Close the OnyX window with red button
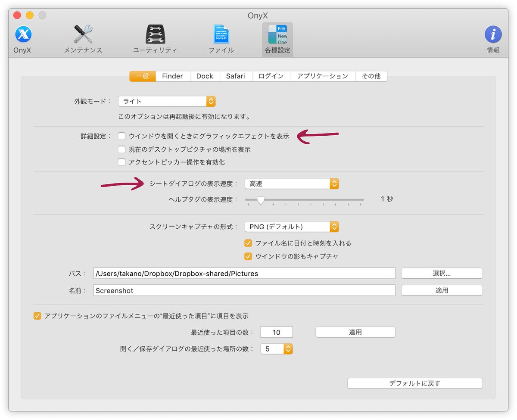Screen dimensions: 517x420 [x=17, y=16]
